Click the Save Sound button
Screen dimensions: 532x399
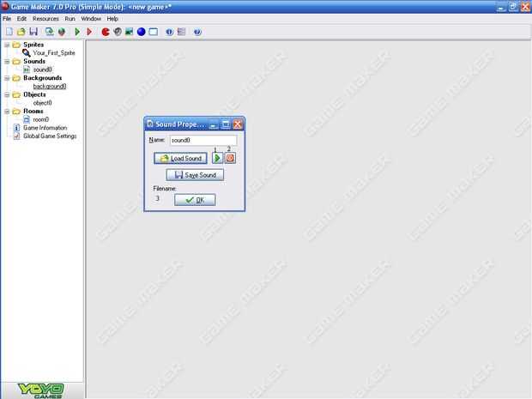click(195, 175)
